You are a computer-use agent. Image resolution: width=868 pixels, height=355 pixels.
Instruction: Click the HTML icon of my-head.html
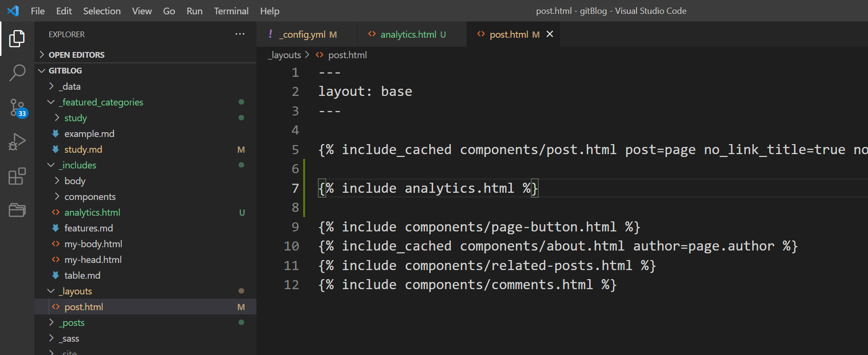click(56, 260)
